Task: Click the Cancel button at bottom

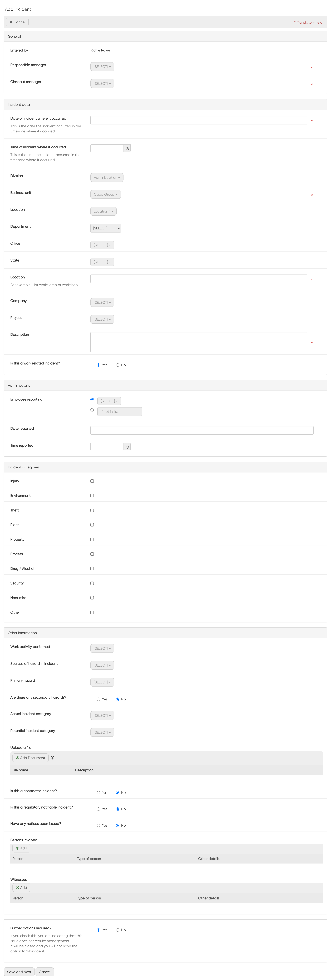Action: pyautogui.click(x=45, y=972)
